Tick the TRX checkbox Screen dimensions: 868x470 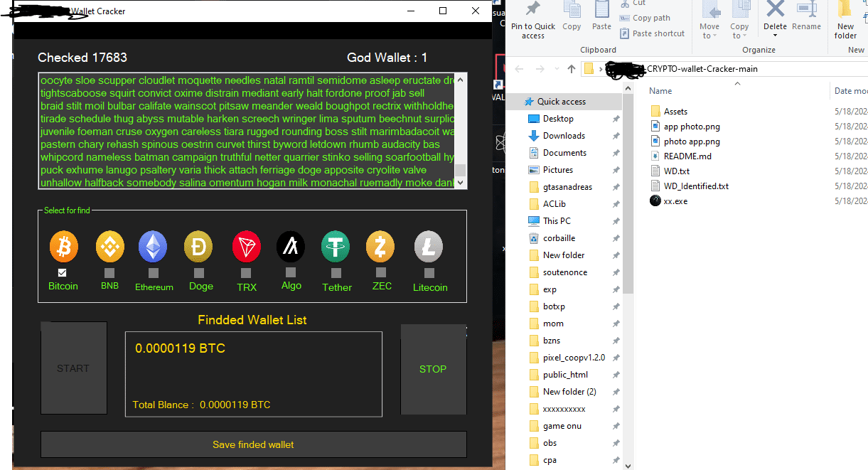tap(246, 273)
